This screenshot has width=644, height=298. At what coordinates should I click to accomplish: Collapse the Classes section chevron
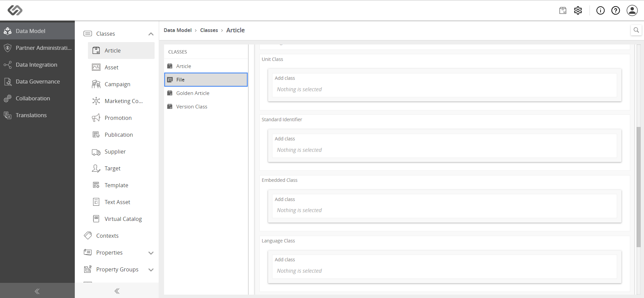[x=151, y=34]
